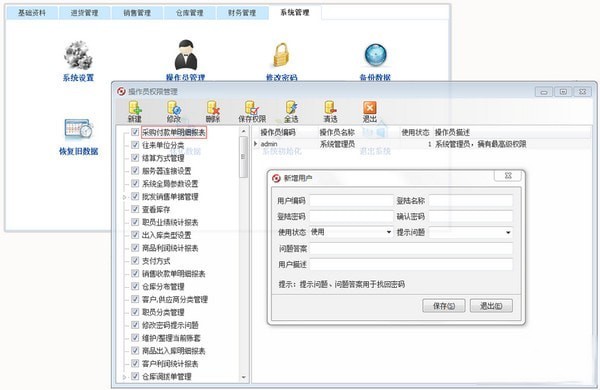The width and height of the screenshot is (600, 390).
Task: Click the 退出(E) button in dialog
Action: [491, 306]
